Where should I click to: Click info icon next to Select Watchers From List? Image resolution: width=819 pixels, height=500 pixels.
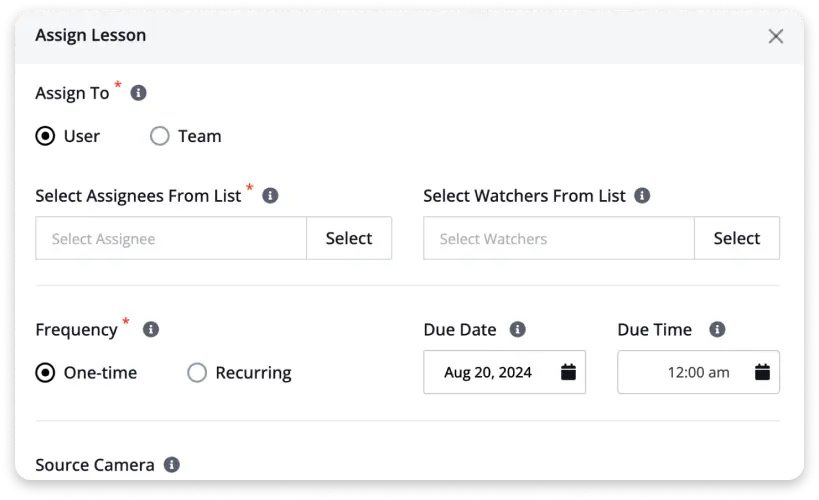click(642, 196)
